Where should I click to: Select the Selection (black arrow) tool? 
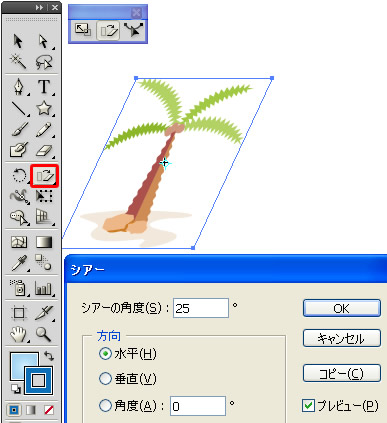click(18, 41)
